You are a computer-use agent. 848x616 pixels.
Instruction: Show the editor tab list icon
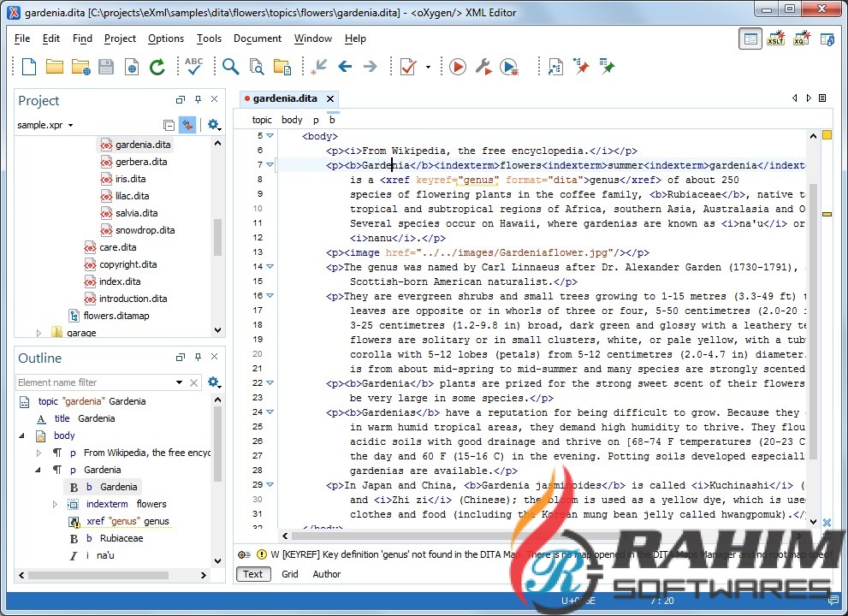[x=822, y=98]
